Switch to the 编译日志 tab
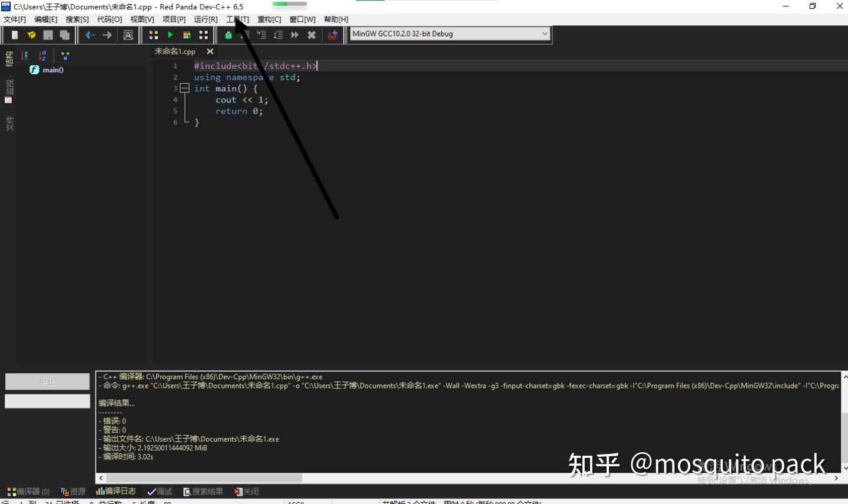Image resolution: width=848 pixels, height=504 pixels. (x=116, y=491)
